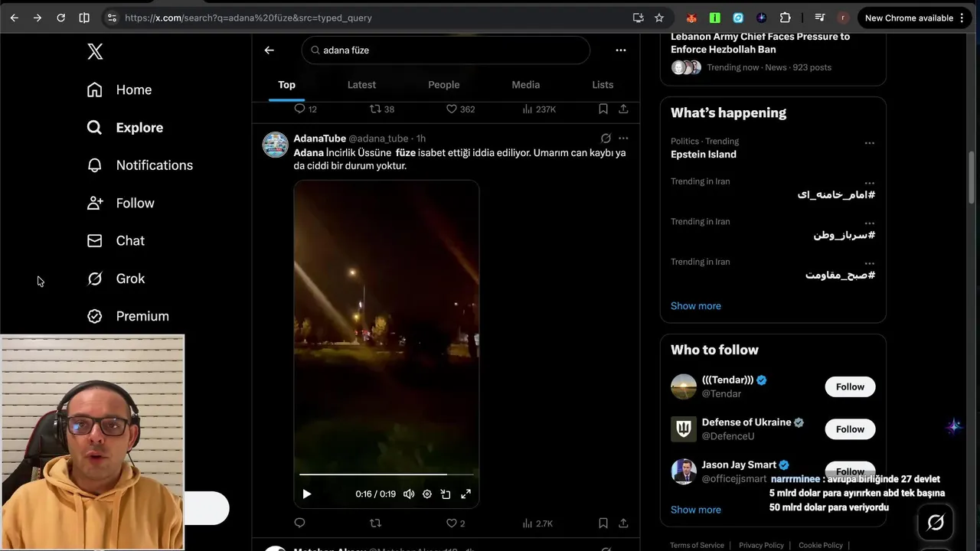Show more Who to follow suggestions
The height and width of the screenshot is (551, 980).
click(x=696, y=510)
